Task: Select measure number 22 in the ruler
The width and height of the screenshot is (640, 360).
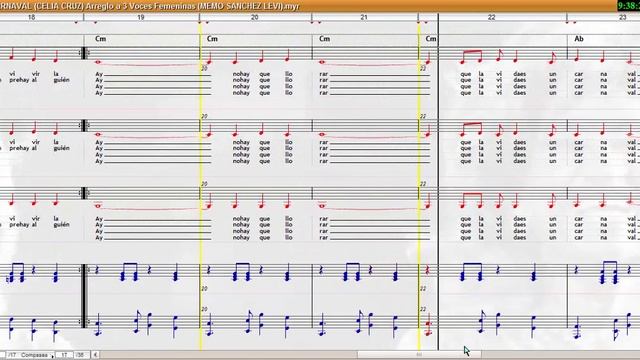Action: click(491, 18)
